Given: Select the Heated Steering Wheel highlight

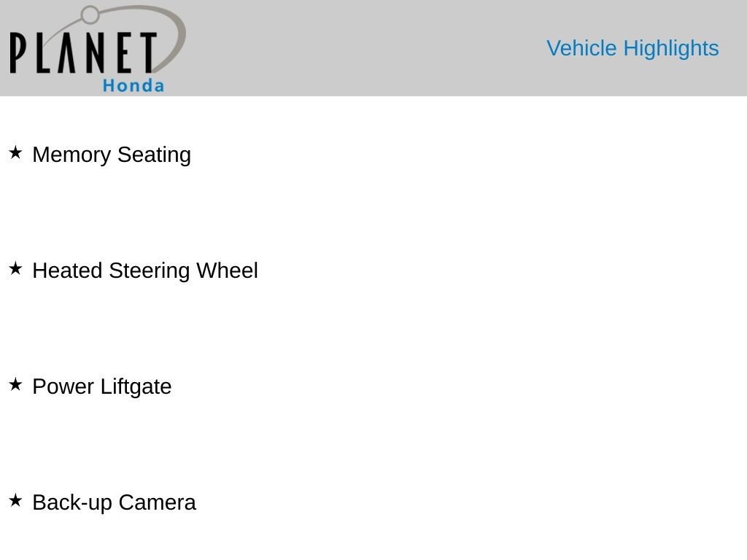Looking at the screenshot, I should [x=145, y=271].
